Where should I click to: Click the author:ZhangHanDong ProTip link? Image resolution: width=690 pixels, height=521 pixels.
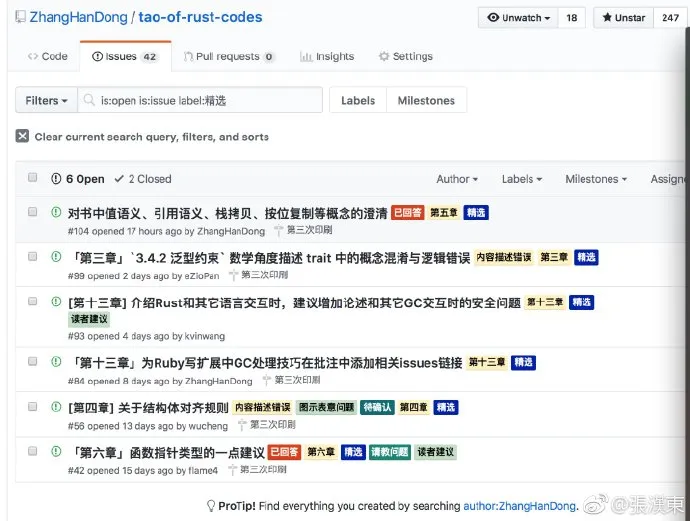pos(520,506)
